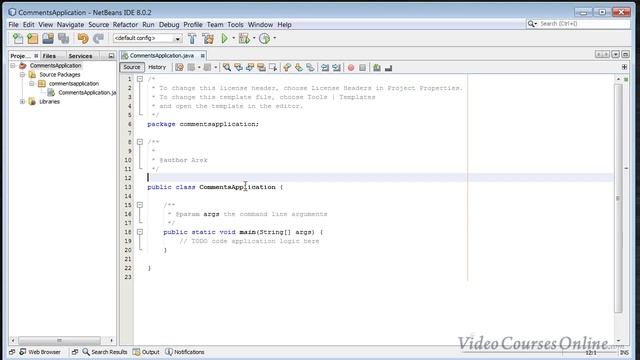The height and width of the screenshot is (360, 640).
Task: Click Toggle Highlight Search icon
Action: pos(261,67)
